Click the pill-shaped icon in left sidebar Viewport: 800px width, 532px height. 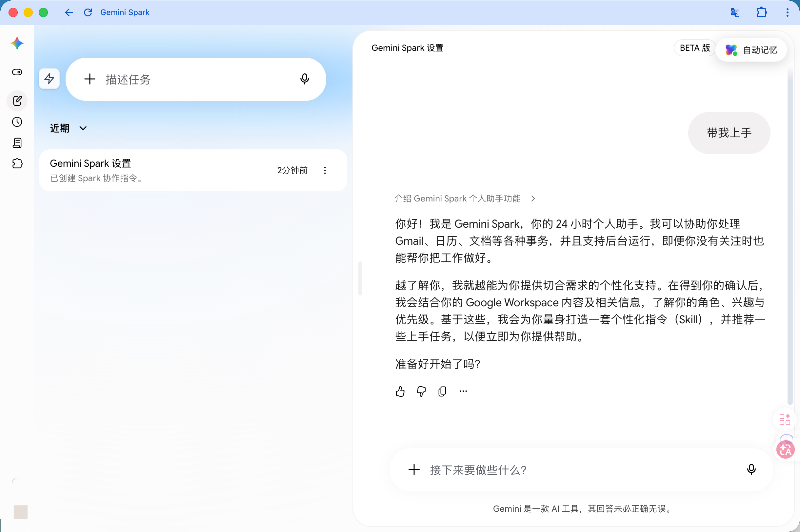click(17, 72)
